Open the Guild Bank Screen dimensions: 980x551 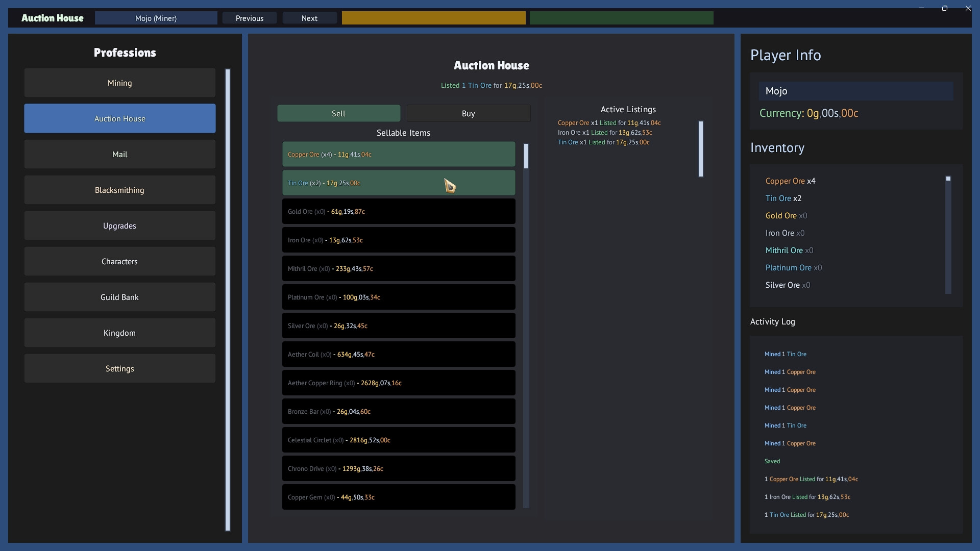click(119, 297)
